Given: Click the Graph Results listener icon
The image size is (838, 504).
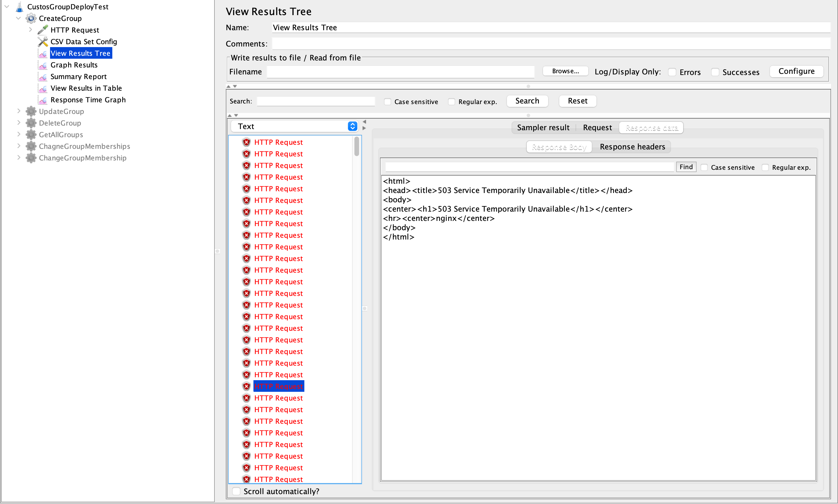Looking at the screenshot, I should (x=43, y=65).
